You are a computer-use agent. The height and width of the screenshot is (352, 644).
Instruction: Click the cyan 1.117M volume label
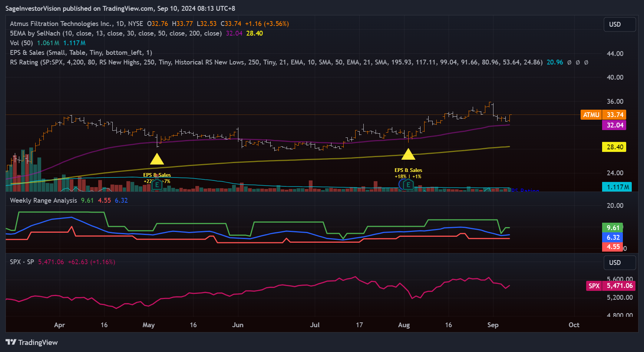click(x=617, y=187)
